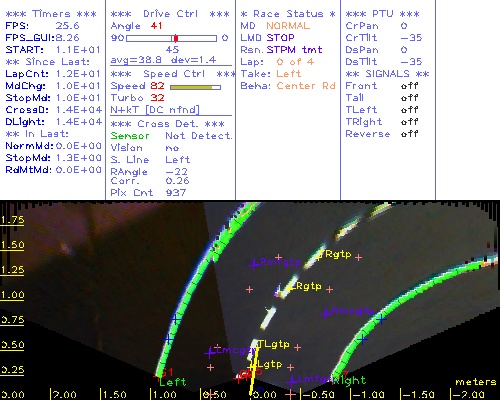Click the Tail signal off indicator
500x400 pixels.
click(409, 98)
